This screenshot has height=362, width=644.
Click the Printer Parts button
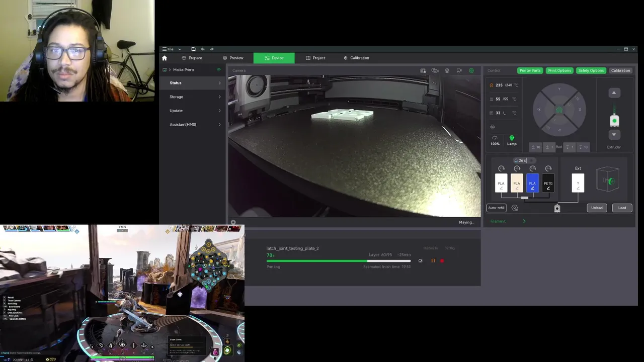pos(530,70)
